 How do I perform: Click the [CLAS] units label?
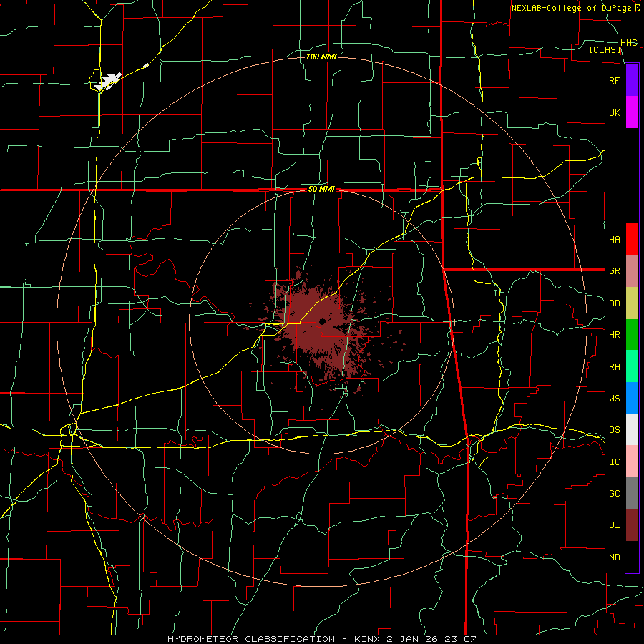[605, 49]
